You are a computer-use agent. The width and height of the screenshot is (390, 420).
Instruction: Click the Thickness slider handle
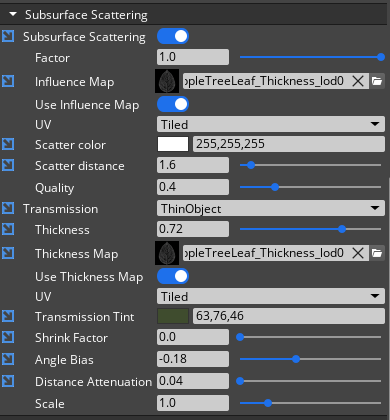342,229
